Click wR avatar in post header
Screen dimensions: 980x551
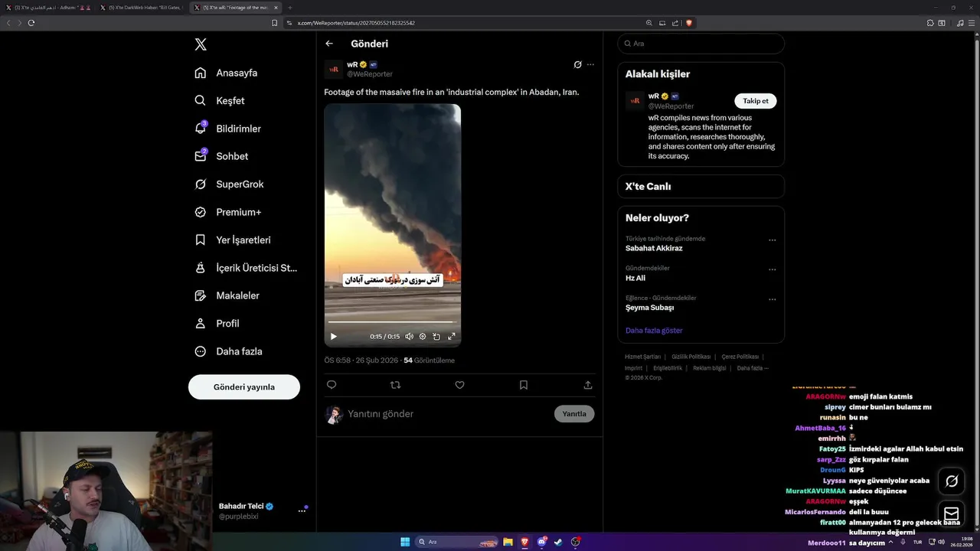click(334, 69)
